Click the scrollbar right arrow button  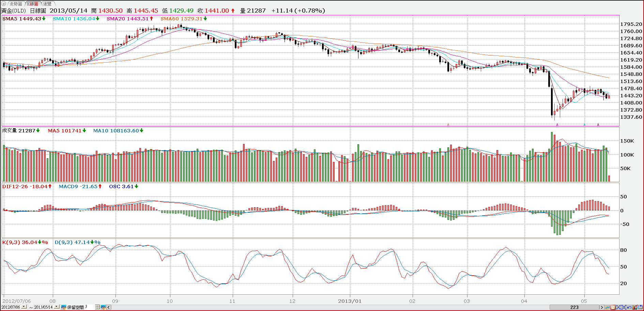click(602, 307)
